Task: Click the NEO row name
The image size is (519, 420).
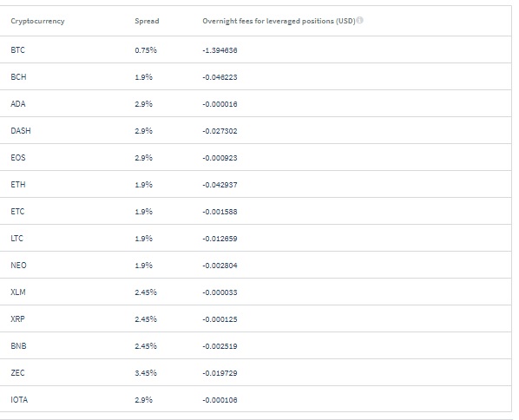Action: tap(18, 266)
